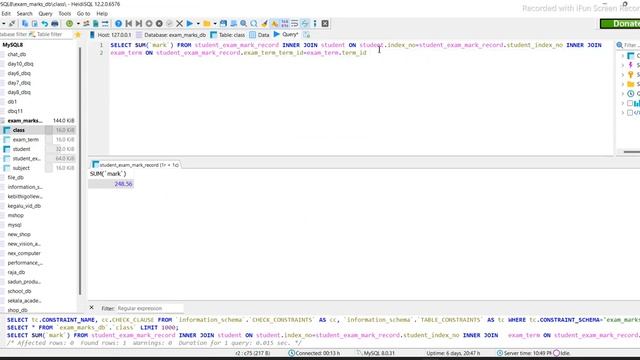Open the dropdown arrow next to folder icon

(215, 24)
